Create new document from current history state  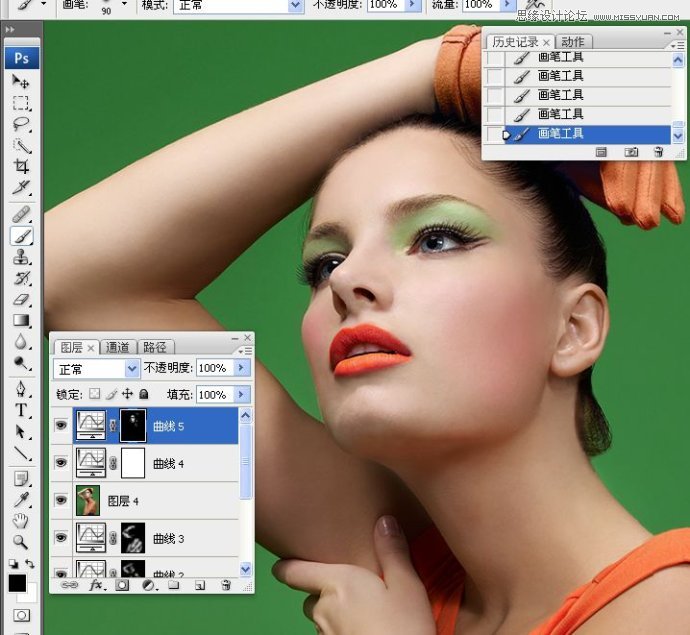(x=601, y=152)
